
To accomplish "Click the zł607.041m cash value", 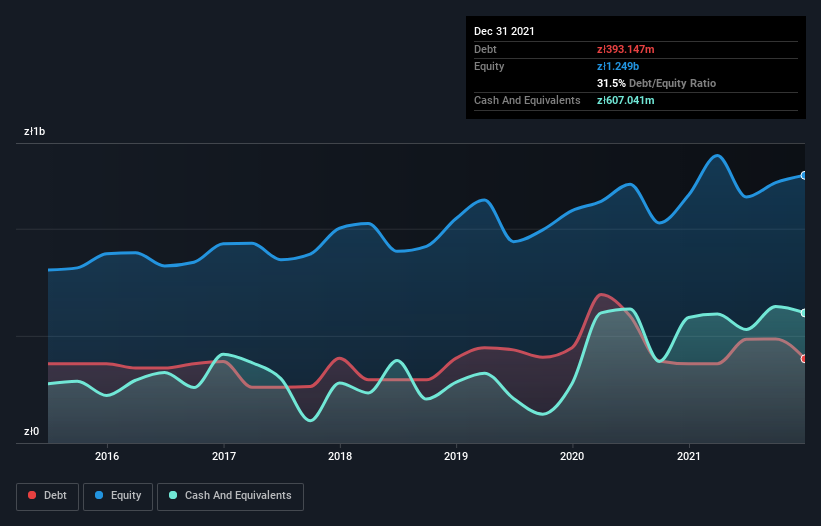I will [x=626, y=100].
